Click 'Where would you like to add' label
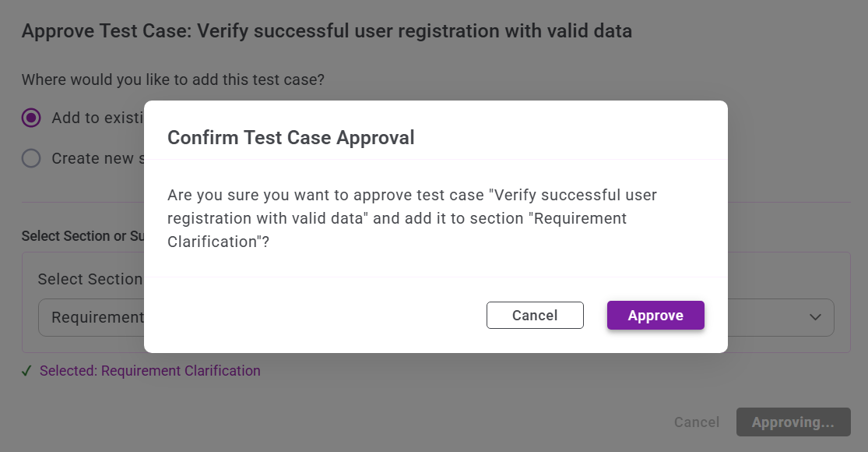868x452 pixels. pyautogui.click(x=172, y=79)
